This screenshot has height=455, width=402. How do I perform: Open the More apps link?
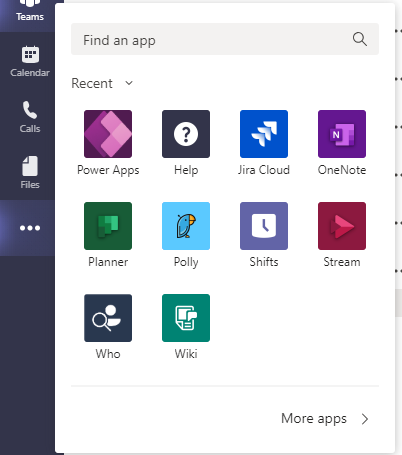point(314,419)
